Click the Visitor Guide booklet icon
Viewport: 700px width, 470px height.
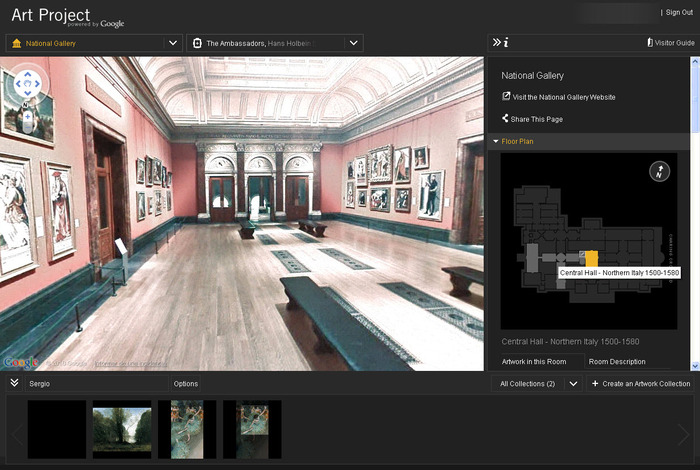click(x=650, y=42)
